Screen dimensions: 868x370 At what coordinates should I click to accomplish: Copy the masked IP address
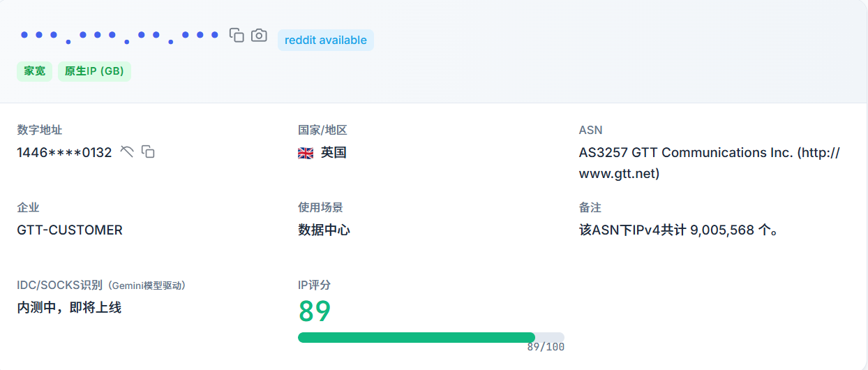tap(237, 35)
